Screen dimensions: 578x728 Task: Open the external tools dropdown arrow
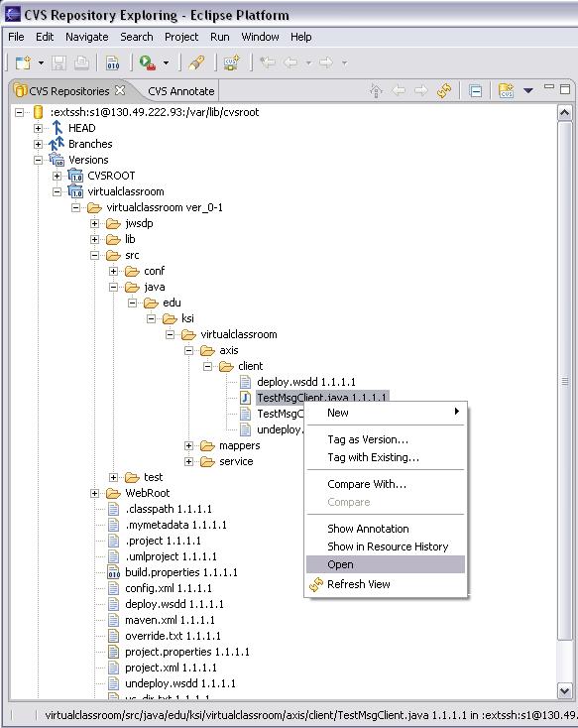coord(167,62)
